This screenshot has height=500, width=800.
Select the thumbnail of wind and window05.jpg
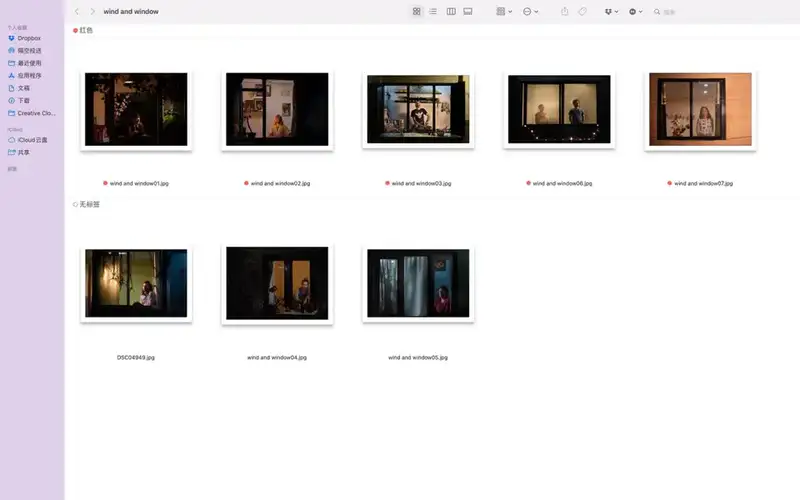(x=418, y=283)
